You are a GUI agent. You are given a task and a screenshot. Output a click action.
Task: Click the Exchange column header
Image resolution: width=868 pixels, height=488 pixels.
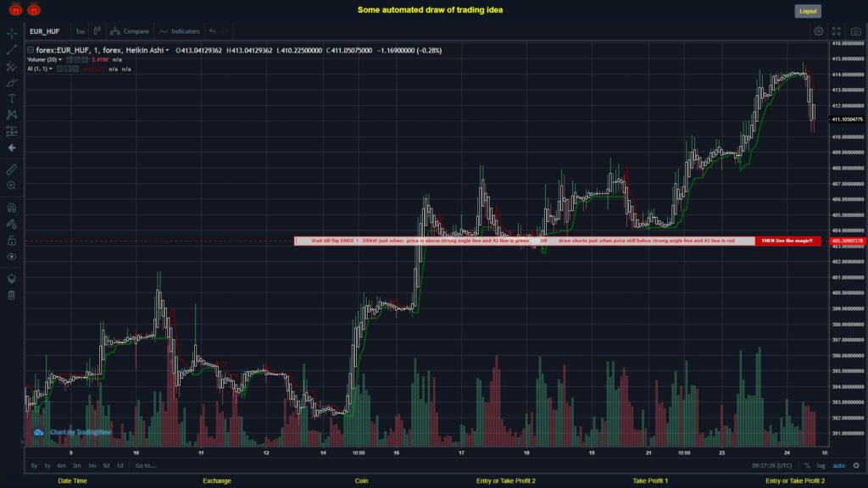click(216, 481)
